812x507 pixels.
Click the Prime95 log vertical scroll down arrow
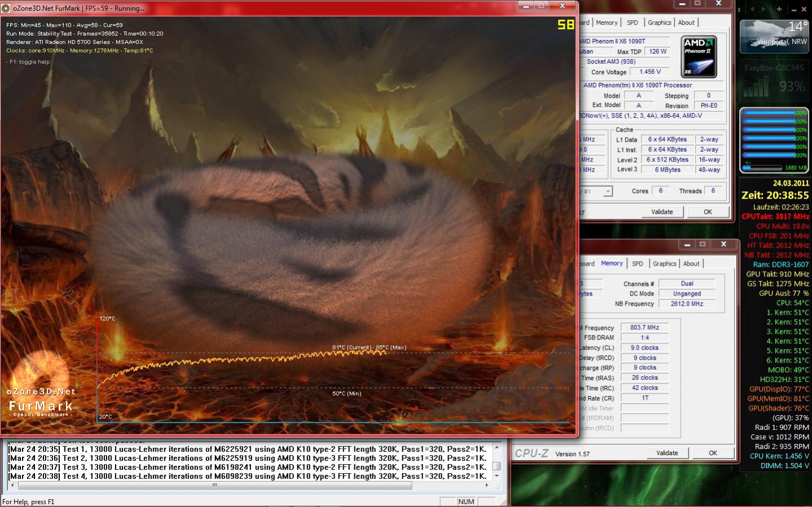(497, 476)
